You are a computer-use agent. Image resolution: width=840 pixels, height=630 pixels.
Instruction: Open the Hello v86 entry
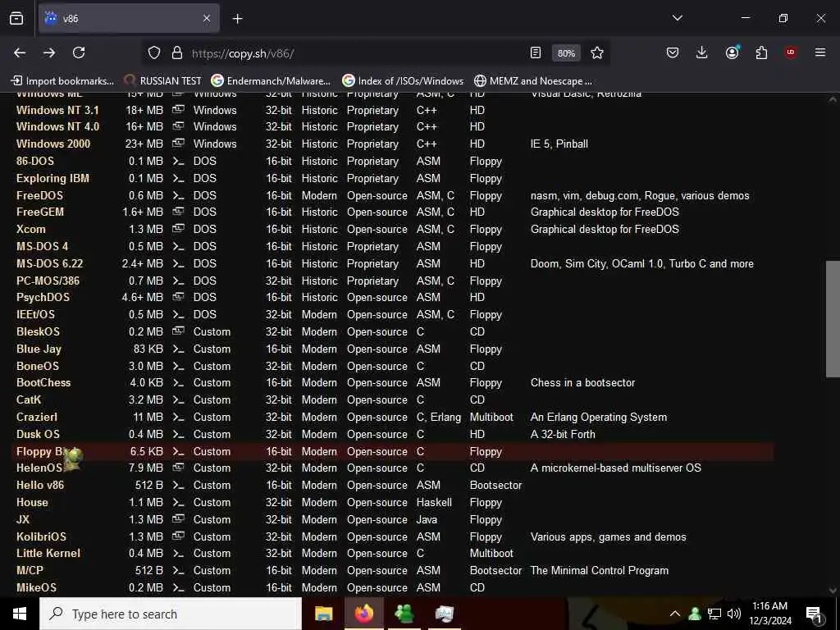coord(39,485)
